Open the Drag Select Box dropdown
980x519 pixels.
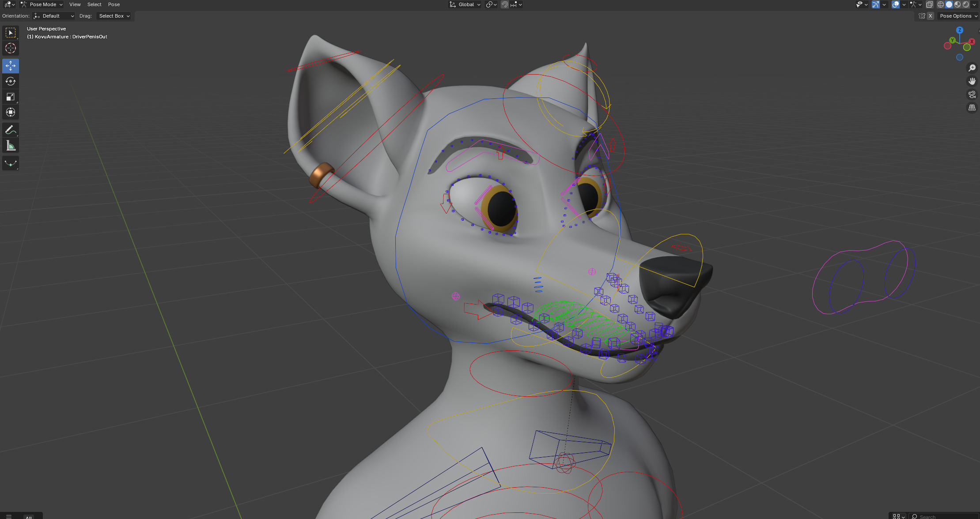pyautogui.click(x=114, y=16)
